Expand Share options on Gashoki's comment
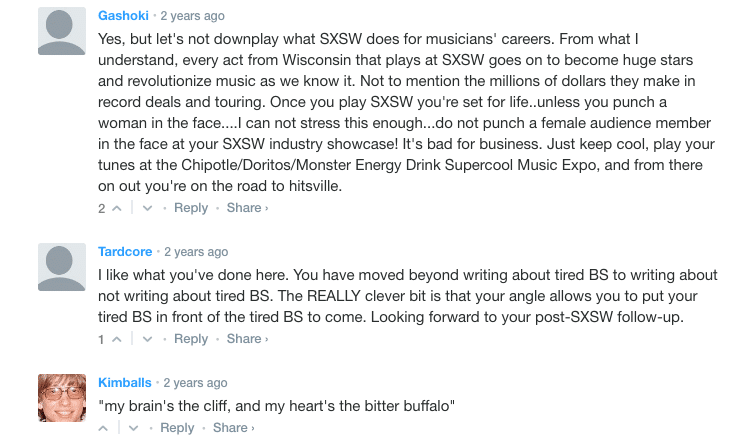Screen dimensions: 731x444 click(x=246, y=208)
